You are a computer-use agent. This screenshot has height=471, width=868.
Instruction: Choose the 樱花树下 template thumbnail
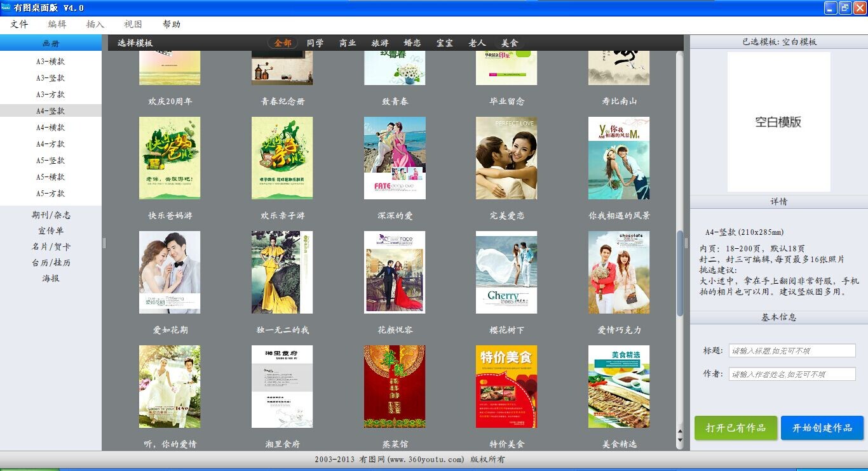[506, 272]
